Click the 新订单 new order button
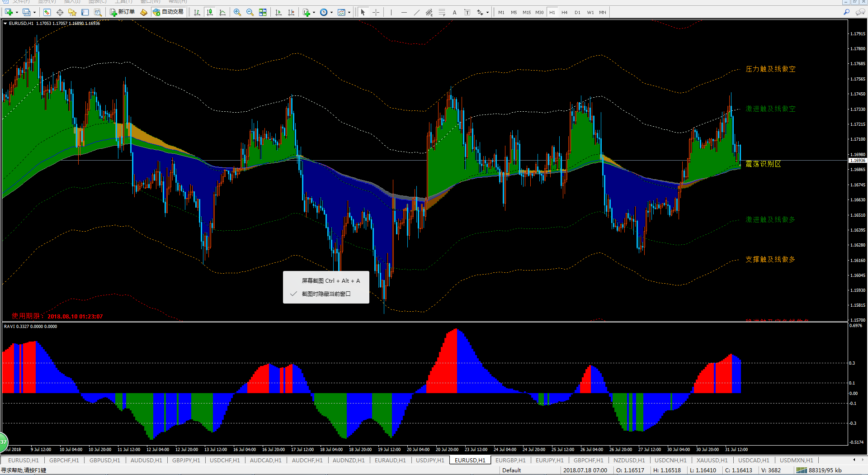 click(123, 12)
